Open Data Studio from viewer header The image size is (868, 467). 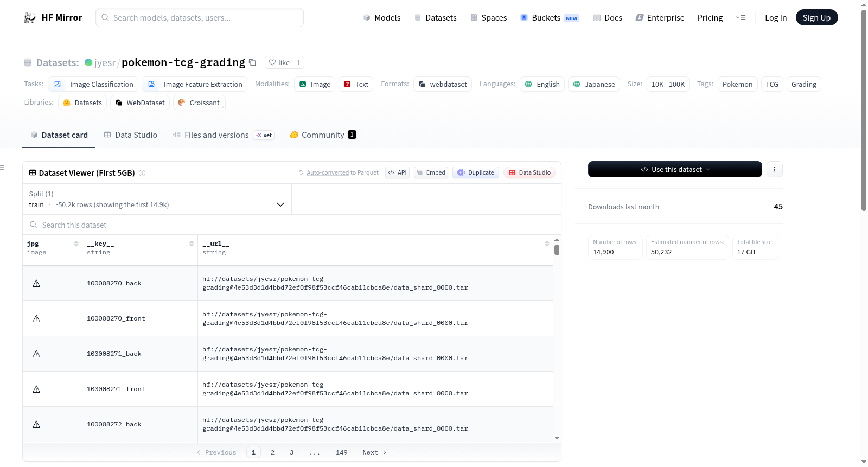tap(529, 172)
